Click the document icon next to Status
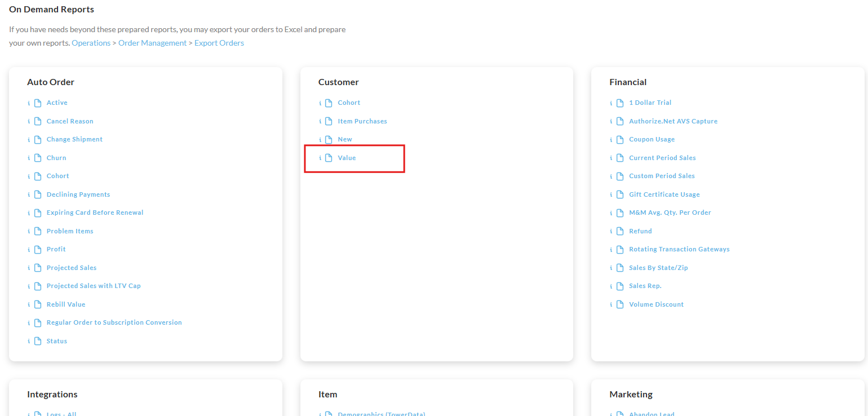The image size is (868, 416). coord(38,341)
